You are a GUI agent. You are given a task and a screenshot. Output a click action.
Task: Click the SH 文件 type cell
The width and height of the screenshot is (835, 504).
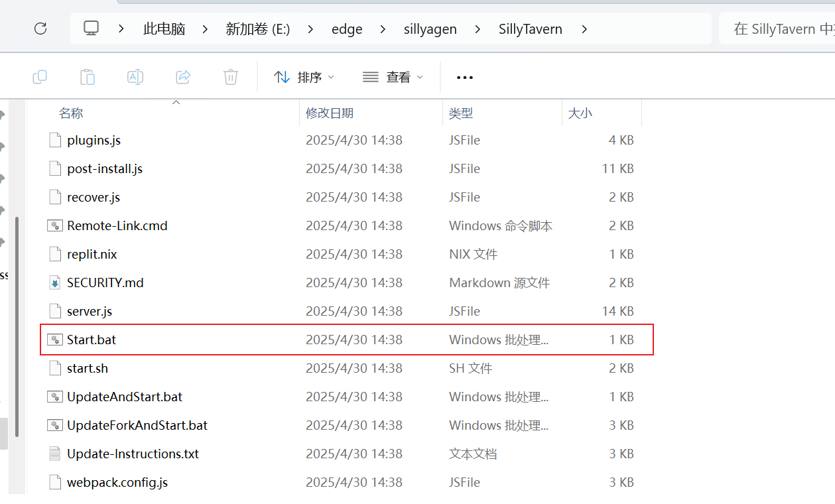471,368
